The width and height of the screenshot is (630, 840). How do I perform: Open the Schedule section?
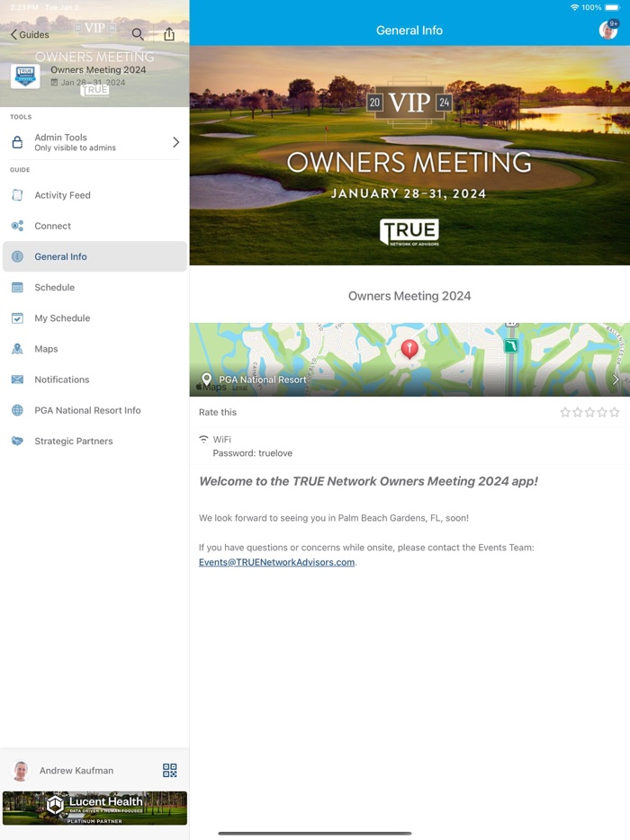click(x=94, y=287)
